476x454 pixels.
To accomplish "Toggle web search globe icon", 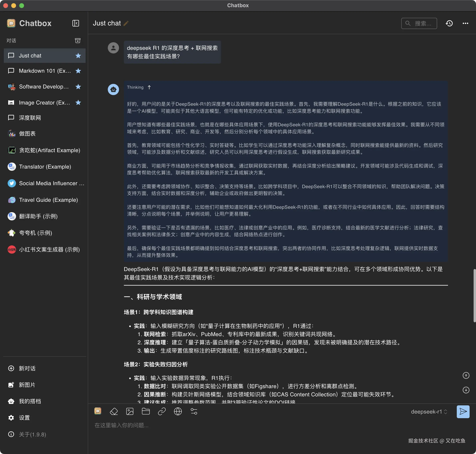I will [x=178, y=411].
